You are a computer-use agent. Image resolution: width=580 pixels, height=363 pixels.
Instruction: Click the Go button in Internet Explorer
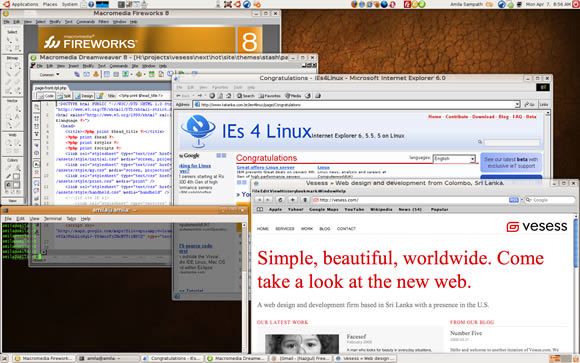pyautogui.click(x=529, y=105)
